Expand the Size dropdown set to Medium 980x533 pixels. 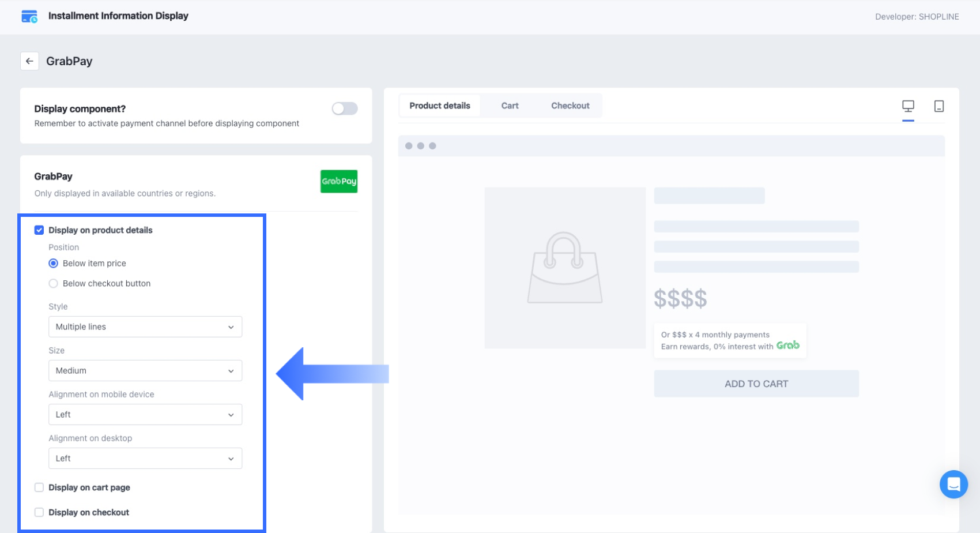pyautogui.click(x=145, y=371)
